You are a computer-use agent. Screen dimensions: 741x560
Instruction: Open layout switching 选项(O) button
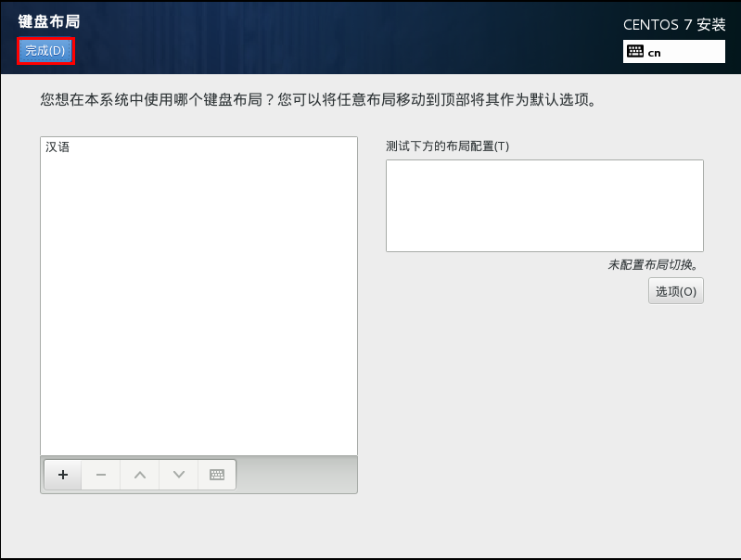tap(676, 291)
